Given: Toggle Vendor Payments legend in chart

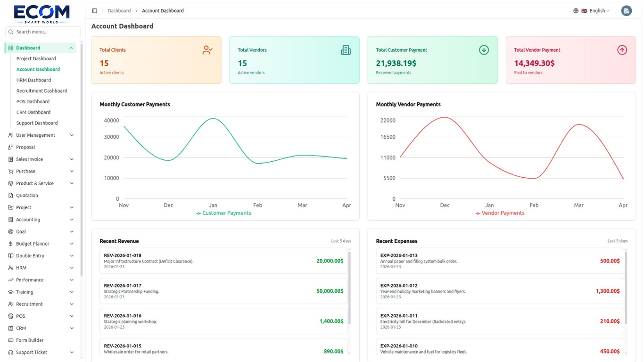Looking at the screenshot, I should 500,213.
